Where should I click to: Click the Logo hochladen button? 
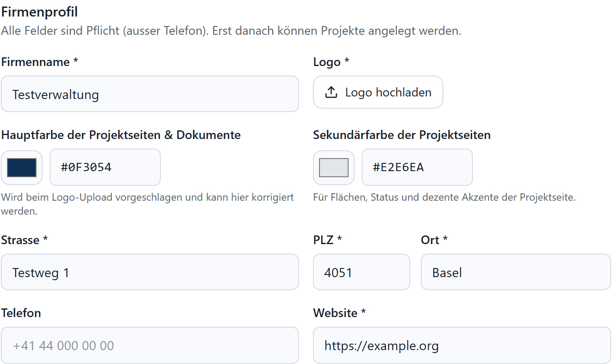coord(378,92)
